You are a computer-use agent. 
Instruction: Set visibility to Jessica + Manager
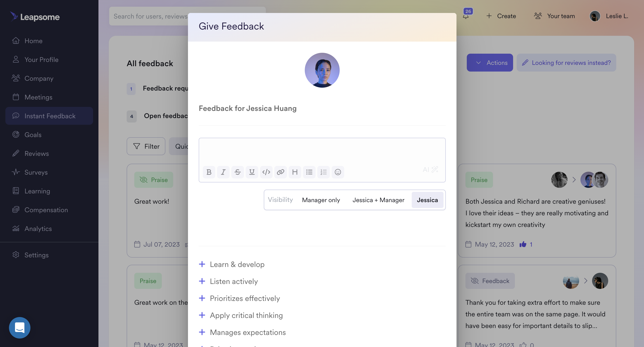pos(378,200)
